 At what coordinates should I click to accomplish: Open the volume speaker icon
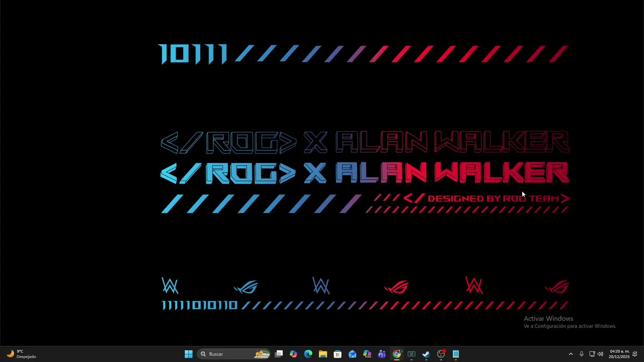coord(600,354)
